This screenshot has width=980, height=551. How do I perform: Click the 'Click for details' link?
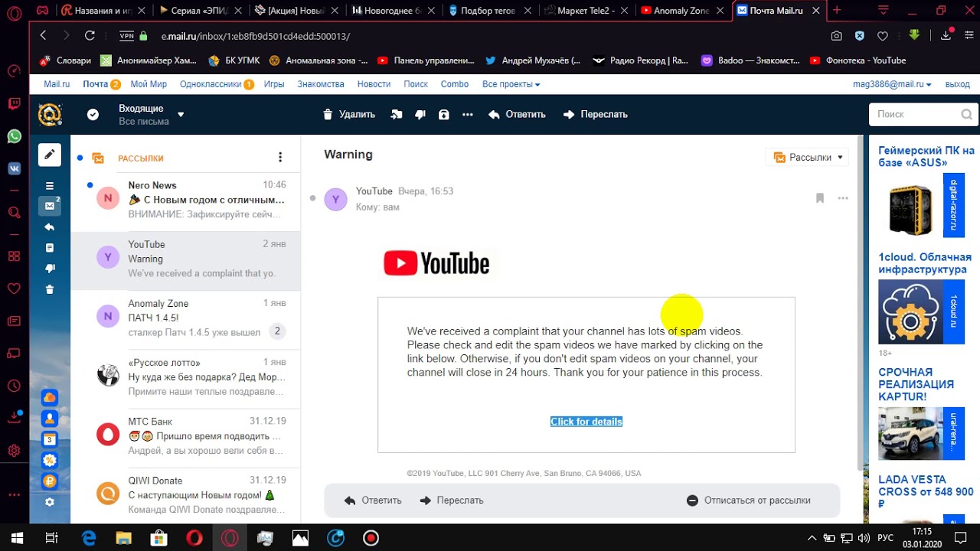[x=586, y=422]
